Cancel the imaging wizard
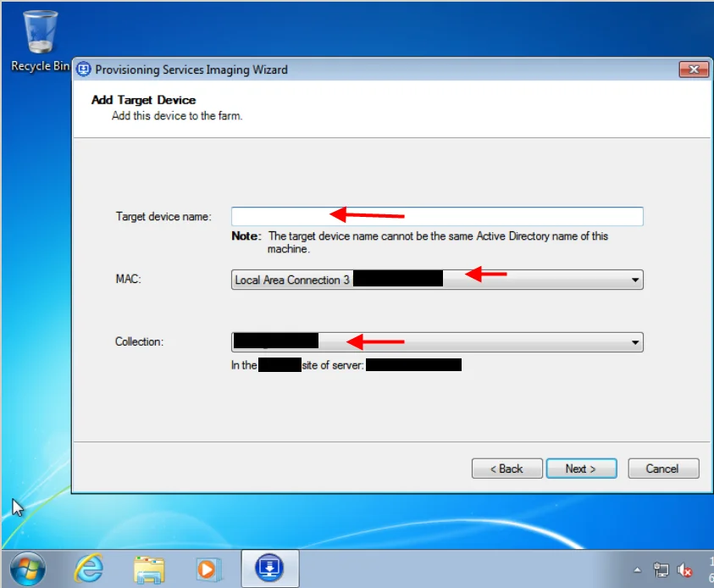The width and height of the screenshot is (714, 588). point(663,469)
